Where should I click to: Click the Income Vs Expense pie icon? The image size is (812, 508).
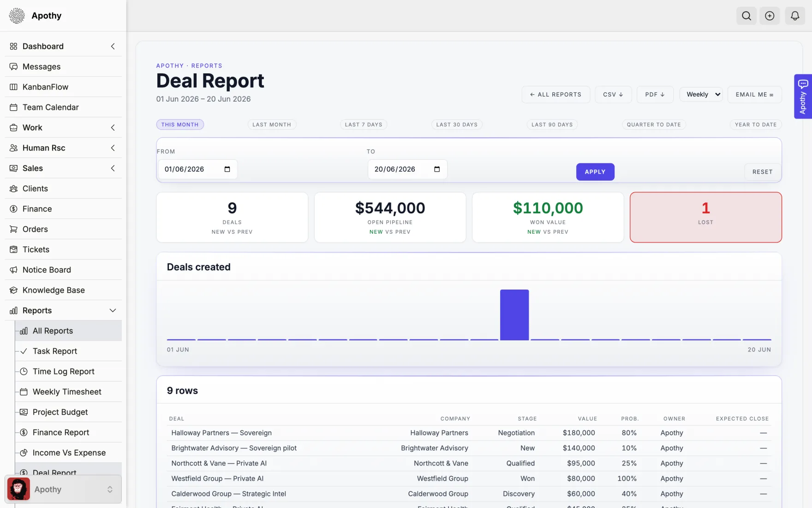(x=24, y=453)
